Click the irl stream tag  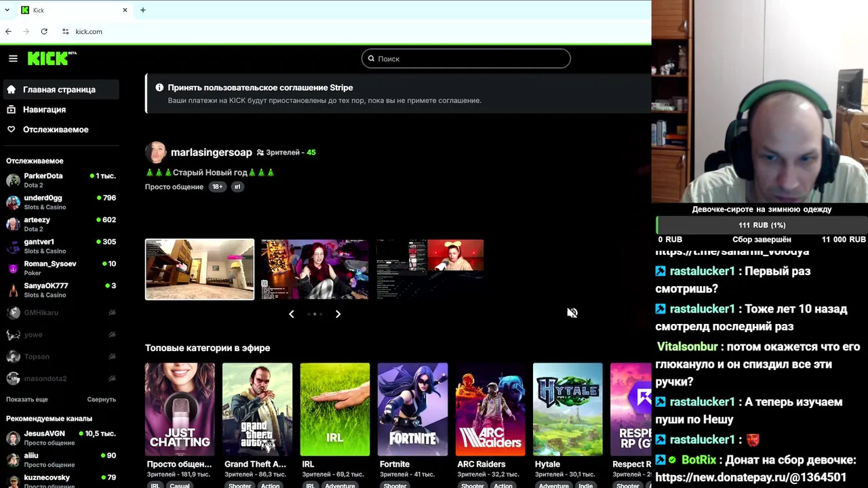click(x=237, y=187)
